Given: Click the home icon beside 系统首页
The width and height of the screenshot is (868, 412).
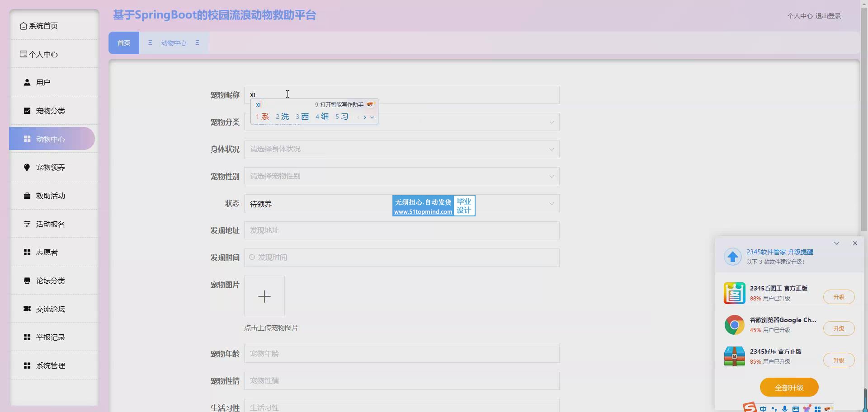Looking at the screenshot, I should point(23,26).
